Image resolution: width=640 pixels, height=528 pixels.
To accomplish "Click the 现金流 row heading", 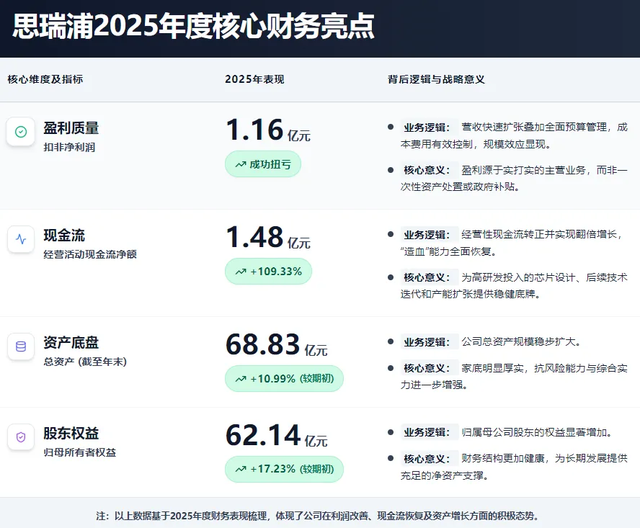I will [x=64, y=235].
